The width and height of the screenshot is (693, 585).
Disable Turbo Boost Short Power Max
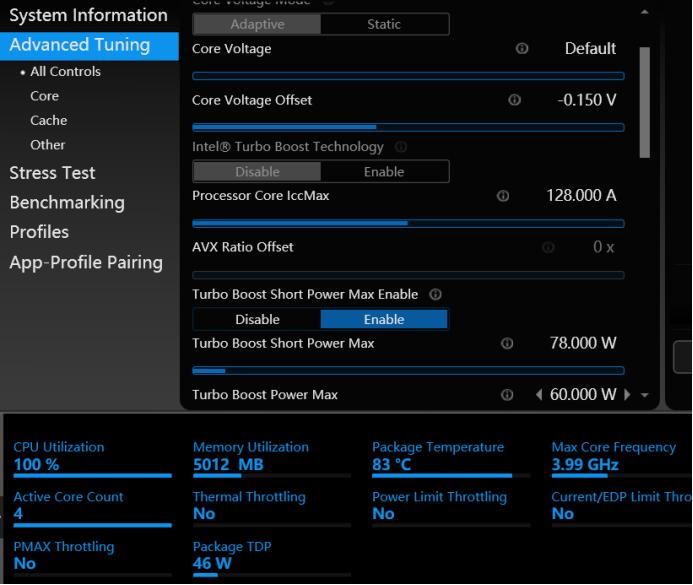[257, 320]
